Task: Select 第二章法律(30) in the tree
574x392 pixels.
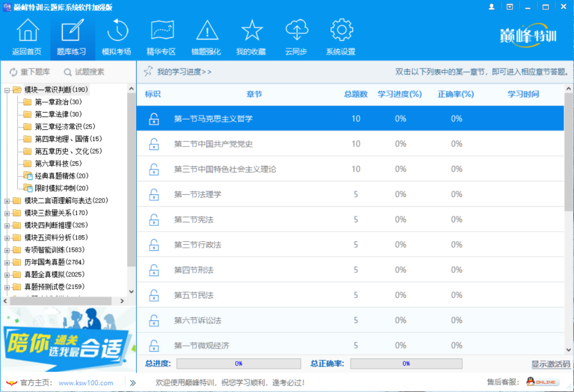Action: click(x=58, y=114)
